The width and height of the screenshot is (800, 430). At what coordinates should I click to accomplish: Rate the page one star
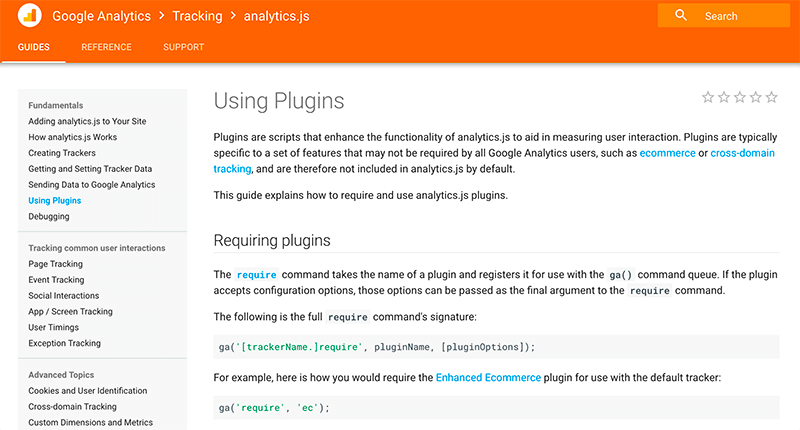coord(708,97)
